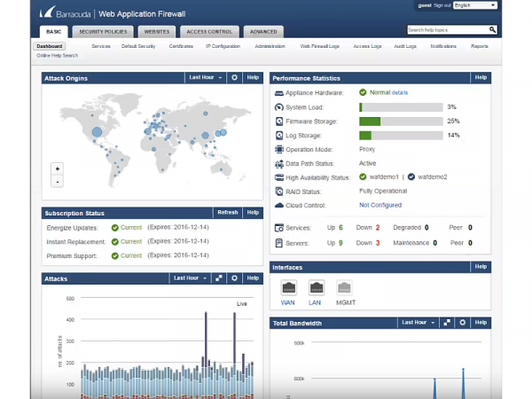Image resolution: width=532 pixels, height=399 pixels.
Task: Open Help for the Attacks panel
Action: point(253,278)
